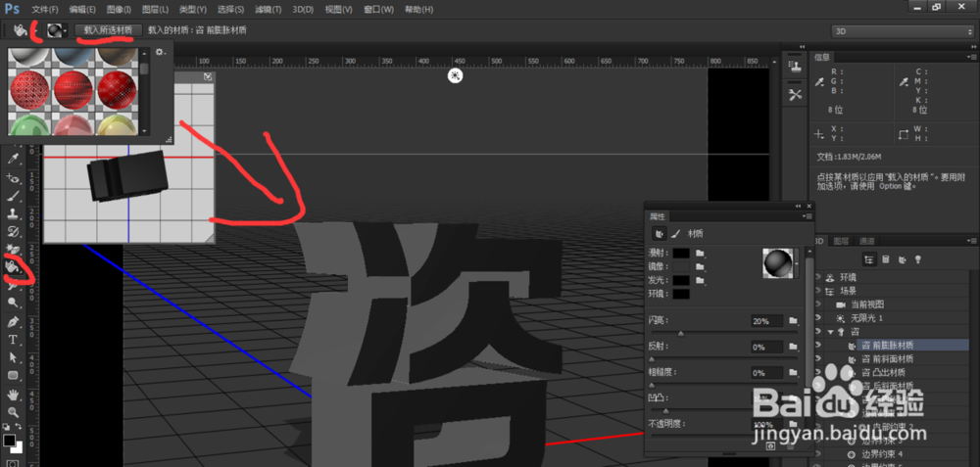Screen dimensions: 980x467
Task: Click the 3D Material Drop tool
Action: click(x=14, y=266)
